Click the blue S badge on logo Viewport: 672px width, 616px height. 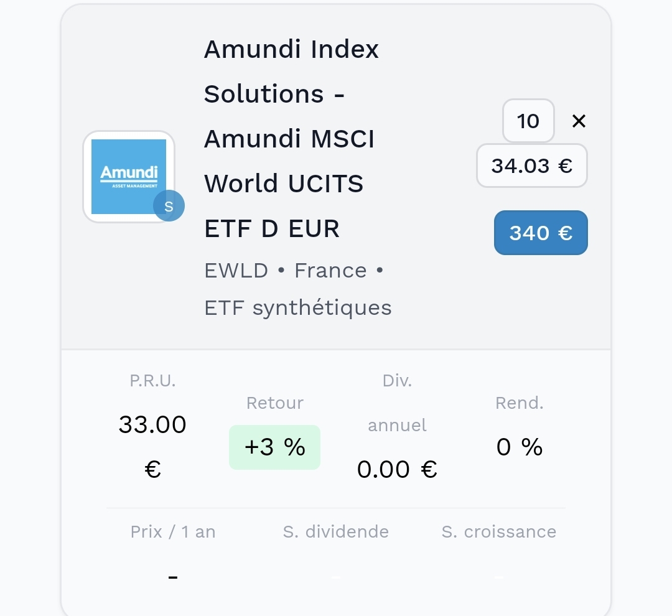tap(169, 206)
